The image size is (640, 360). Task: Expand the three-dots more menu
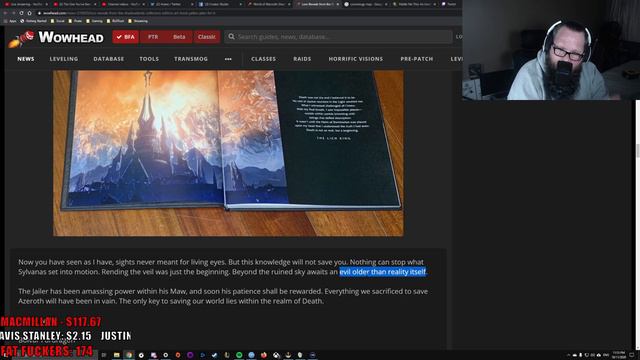click(228, 59)
